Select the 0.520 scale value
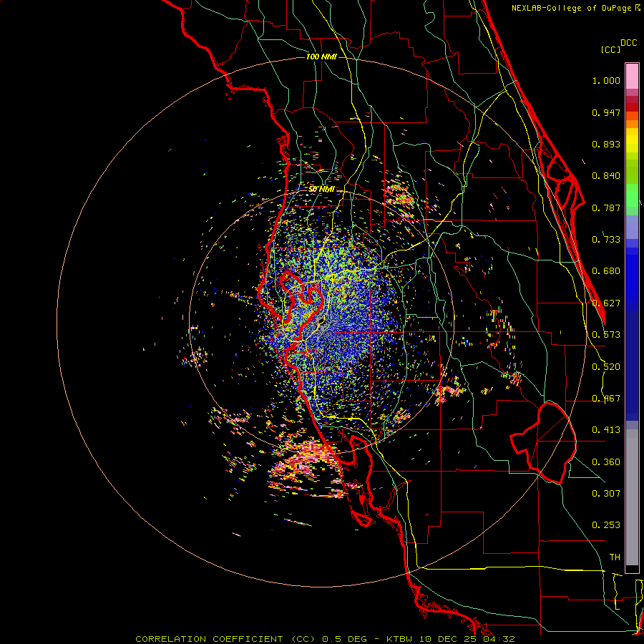This screenshot has height=644, width=644. (606, 367)
